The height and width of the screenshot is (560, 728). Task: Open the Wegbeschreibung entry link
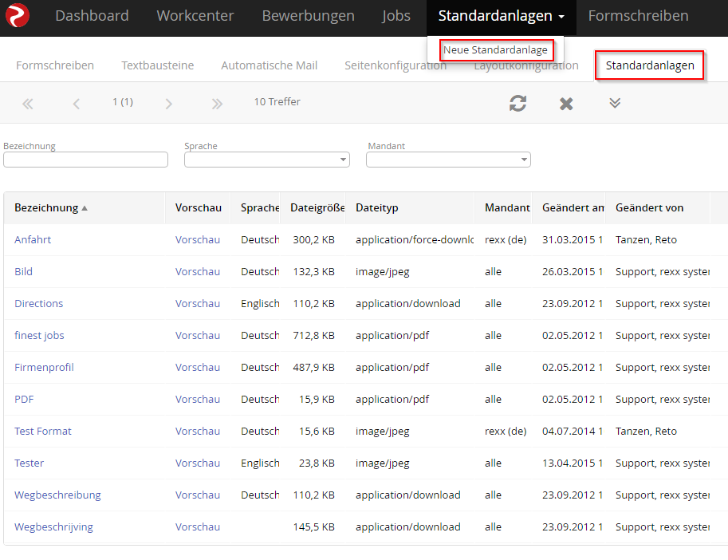point(57,495)
